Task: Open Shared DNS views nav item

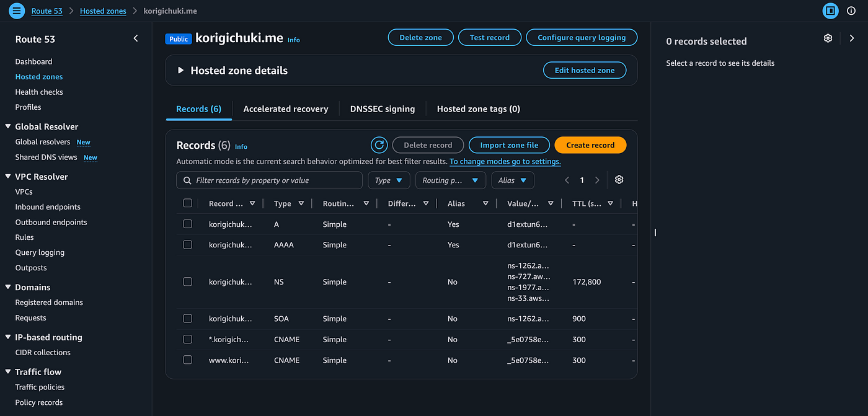Action: coord(46,157)
